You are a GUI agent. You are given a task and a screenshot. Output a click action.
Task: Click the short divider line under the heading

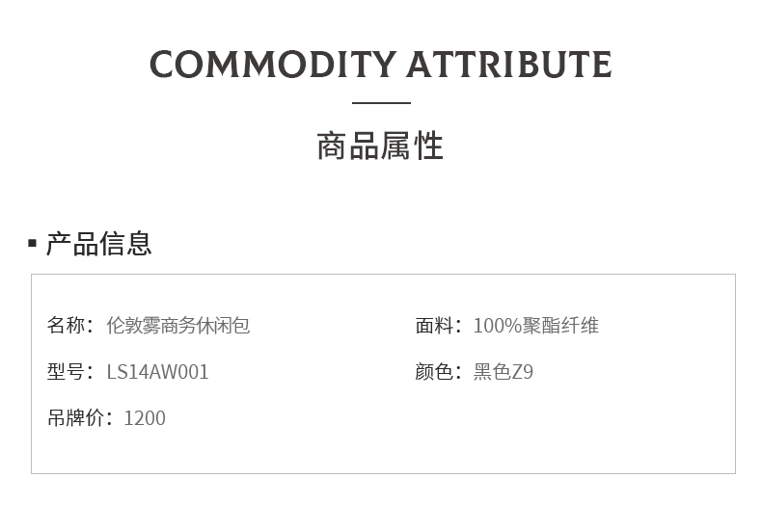381,102
